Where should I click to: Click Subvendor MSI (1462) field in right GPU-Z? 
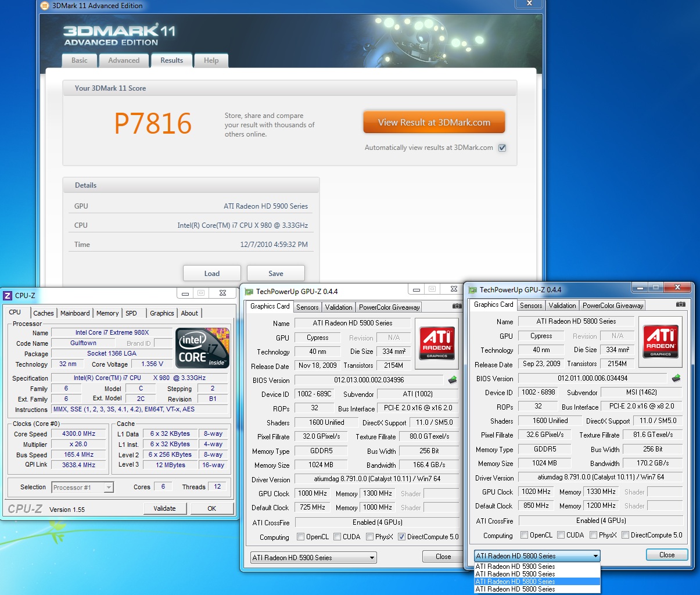tap(641, 393)
